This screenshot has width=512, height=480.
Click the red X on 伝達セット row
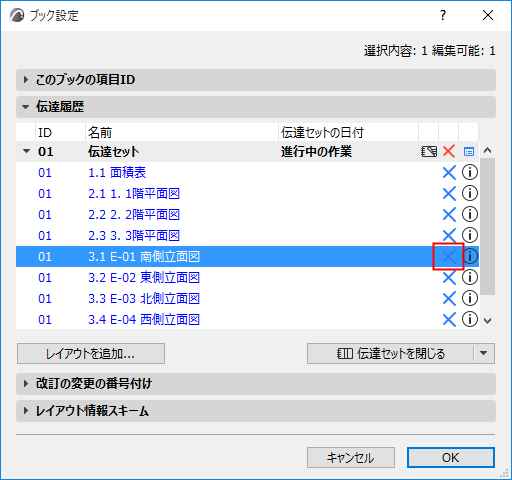pyautogui.click(x=449, y=151)
